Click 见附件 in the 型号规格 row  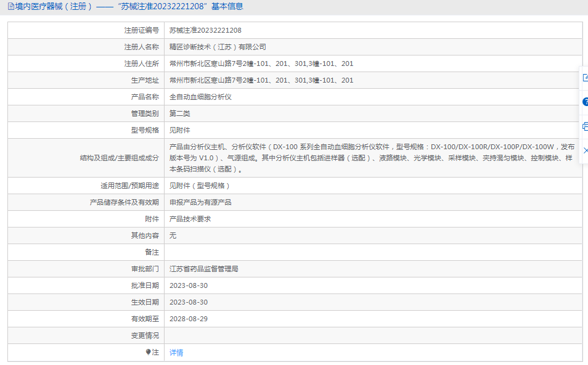tap(179, 130)
